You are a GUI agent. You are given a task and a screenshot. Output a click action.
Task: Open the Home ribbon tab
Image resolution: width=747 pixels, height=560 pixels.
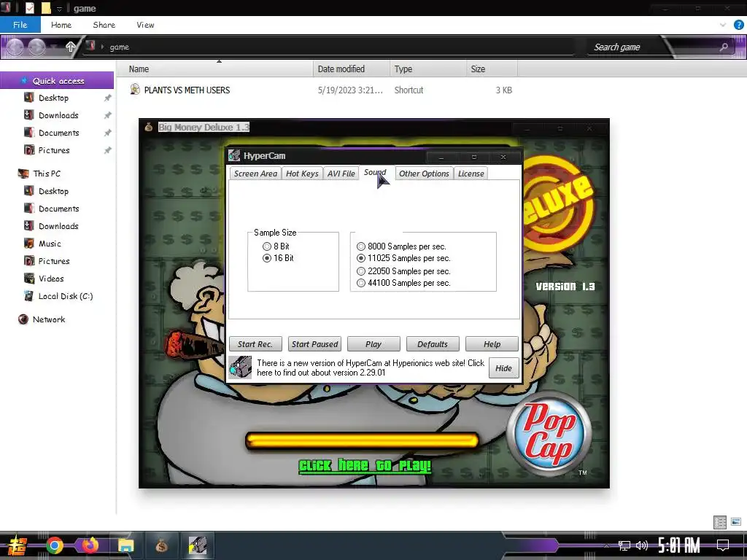click(x=61, y=25)
